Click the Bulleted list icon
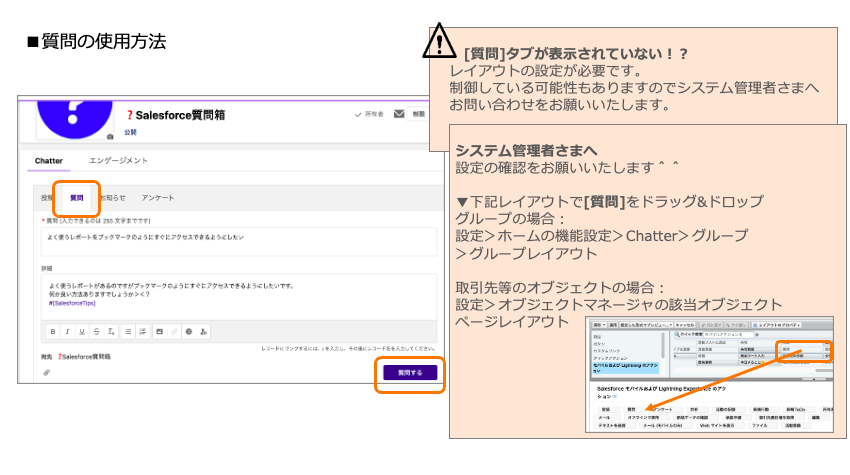This screenshot has width=850, height=475. pos(128,331)
